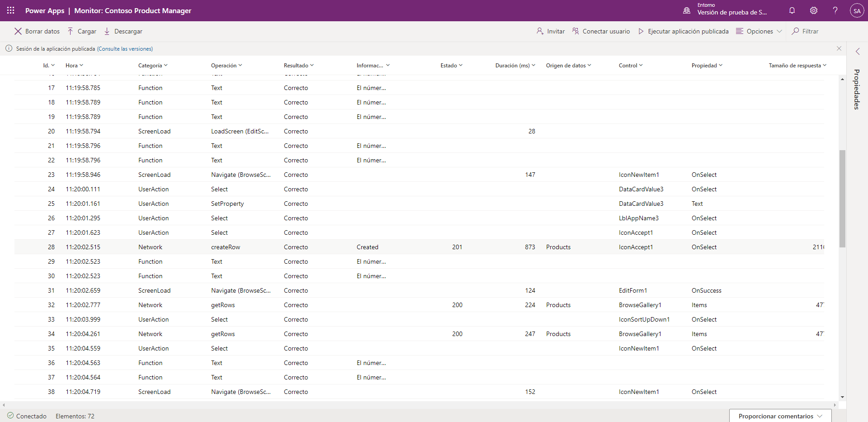The width and height of the screenshot is (868, 422).
Task: Click LblAppName3 control in row 26
Action: tap(639, 218)
